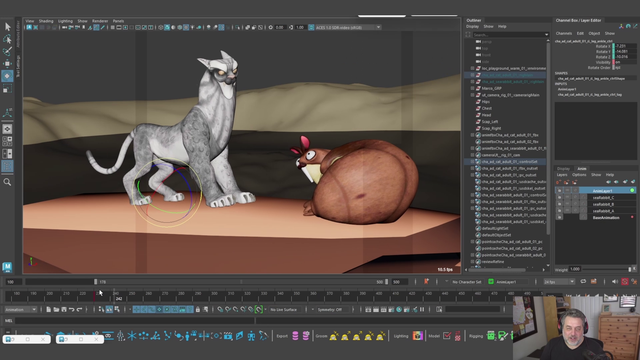Click the Save Scene disk icon
The width and height of the screenshot is (640, 360).
[x=64, y=309]
